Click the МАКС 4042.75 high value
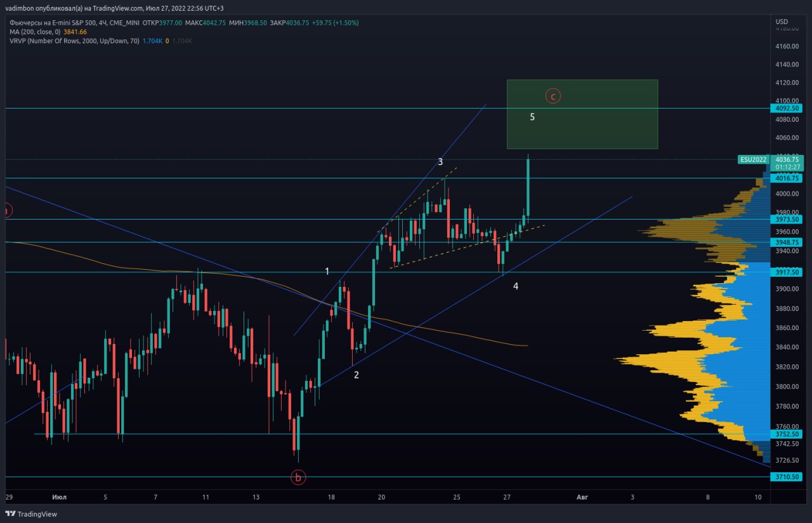812x523 pixels. pyautogui.click(x=206, y=22)
